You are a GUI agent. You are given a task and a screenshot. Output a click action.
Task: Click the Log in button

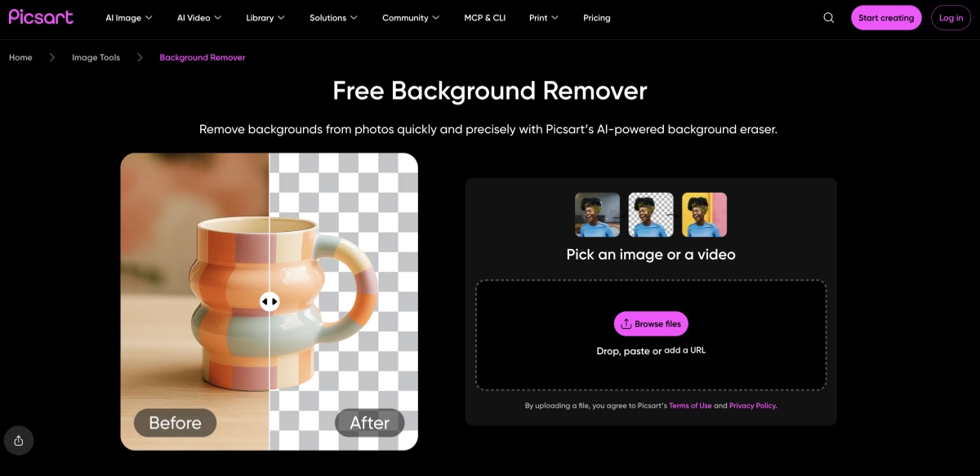click(951, 18)
